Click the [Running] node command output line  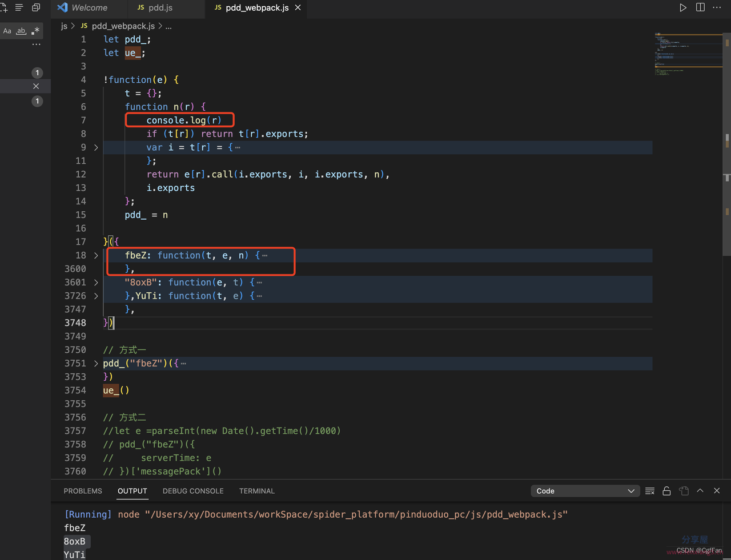(316, 514)
